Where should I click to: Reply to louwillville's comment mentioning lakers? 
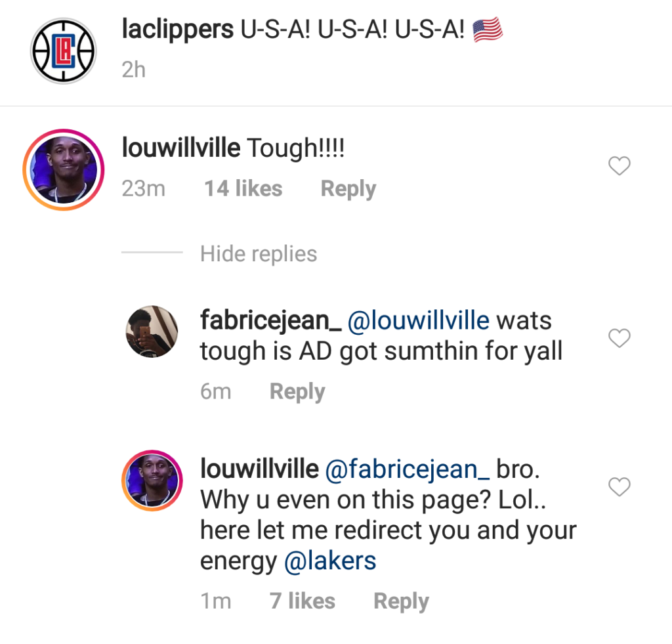[401, 601]
